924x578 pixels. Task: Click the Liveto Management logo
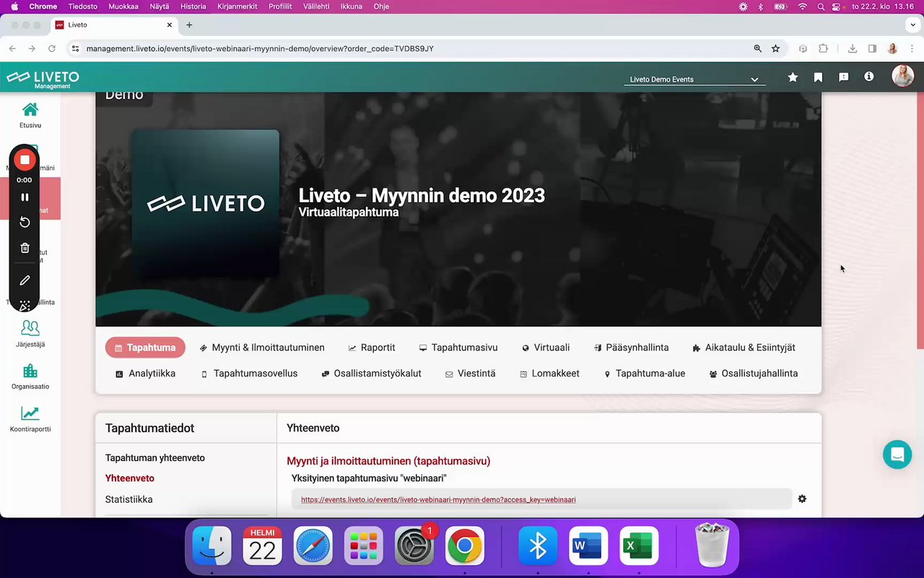coord(43,78)
